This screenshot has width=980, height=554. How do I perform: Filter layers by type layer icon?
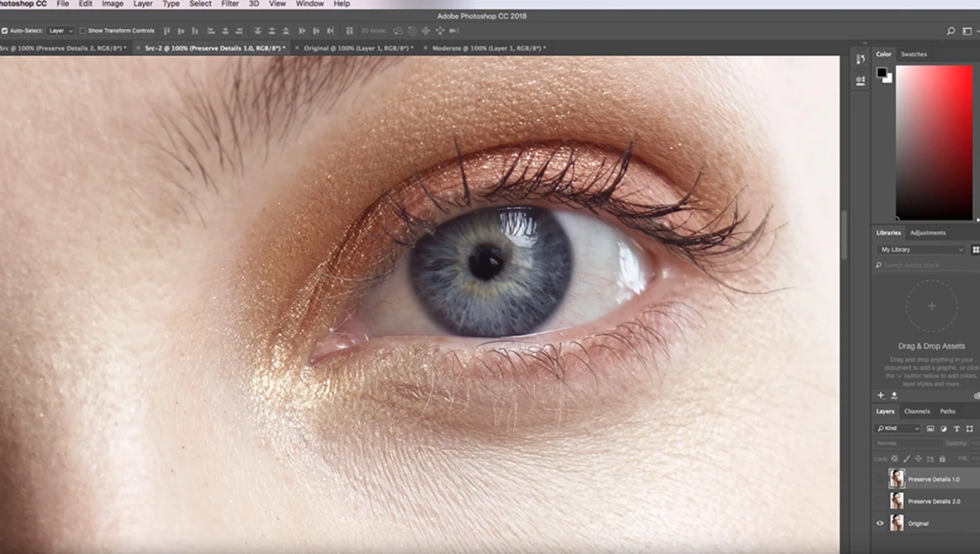(x=956, y=428)
